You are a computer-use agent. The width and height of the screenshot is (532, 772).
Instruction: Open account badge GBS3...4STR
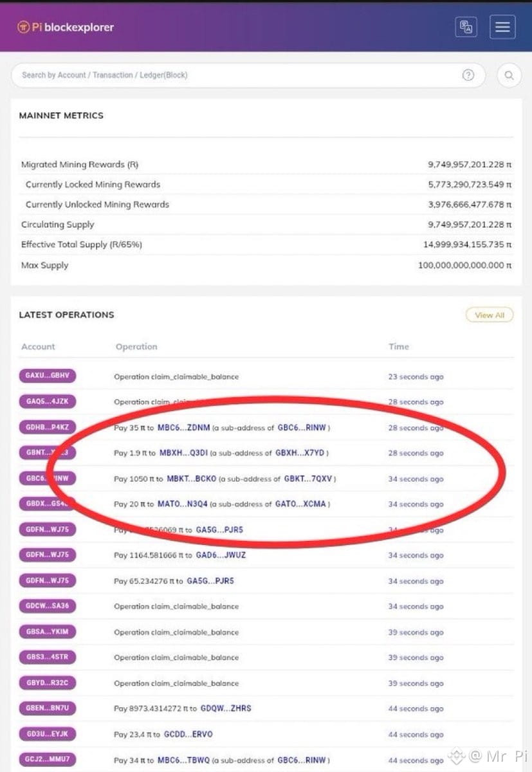47,657
